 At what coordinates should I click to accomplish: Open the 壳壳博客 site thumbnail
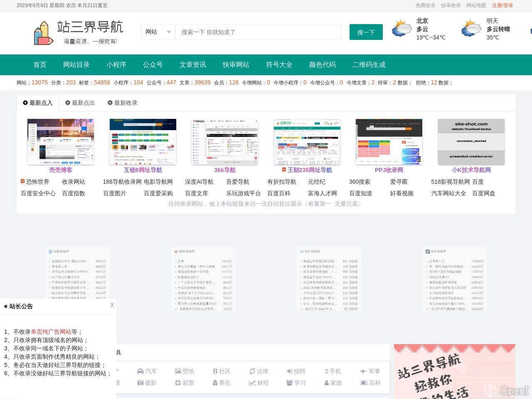coord(61,142)
